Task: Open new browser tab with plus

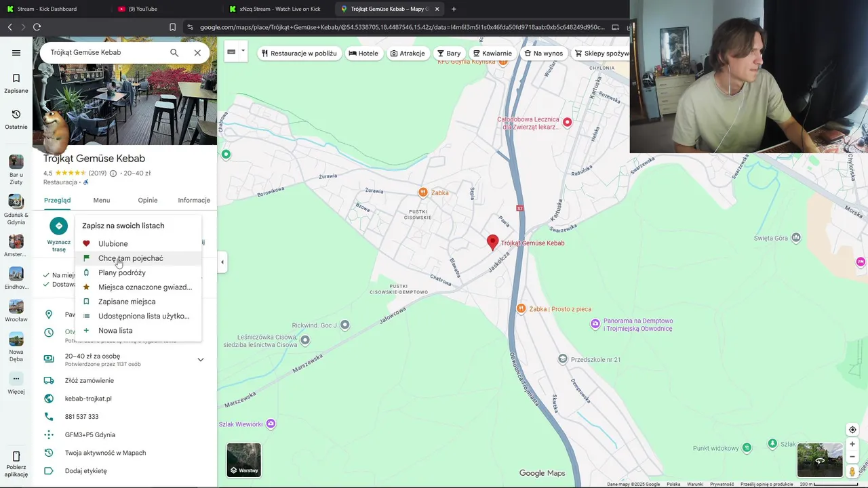Action: click(x=454, y=9)
